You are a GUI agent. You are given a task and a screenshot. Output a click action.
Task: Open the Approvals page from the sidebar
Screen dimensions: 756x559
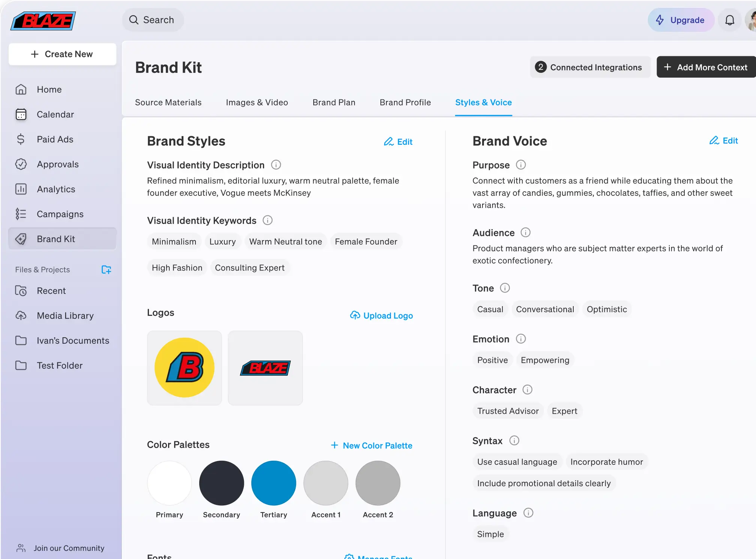57,164
